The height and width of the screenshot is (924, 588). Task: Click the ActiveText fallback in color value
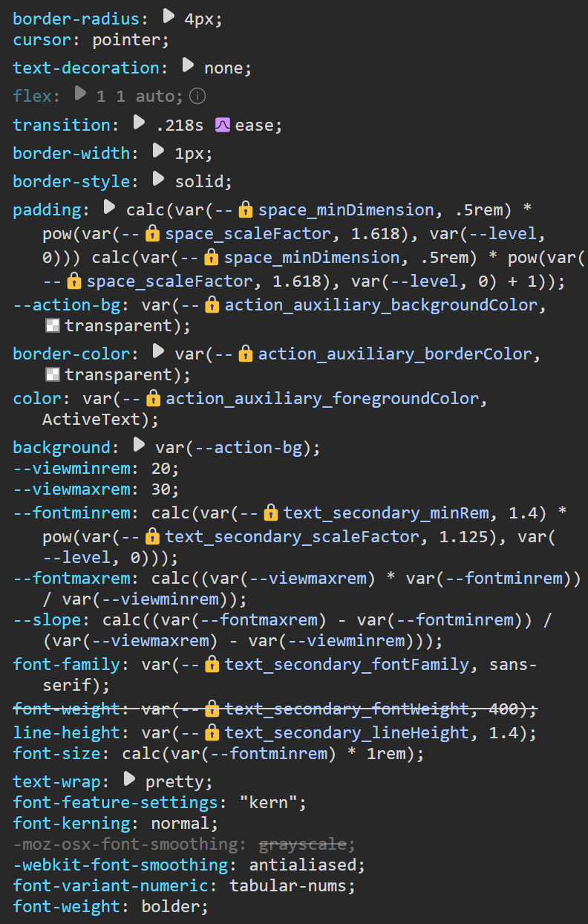(91, 420)
